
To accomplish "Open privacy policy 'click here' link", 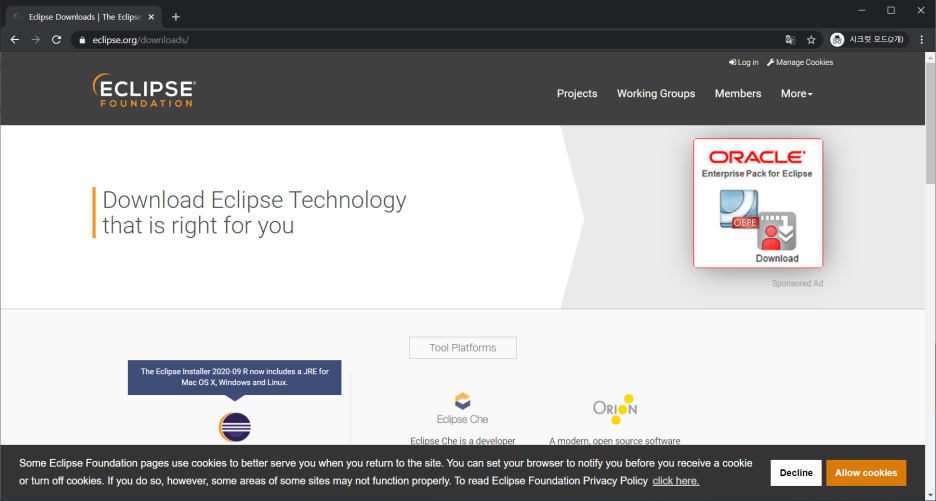I will coord(676,481).
